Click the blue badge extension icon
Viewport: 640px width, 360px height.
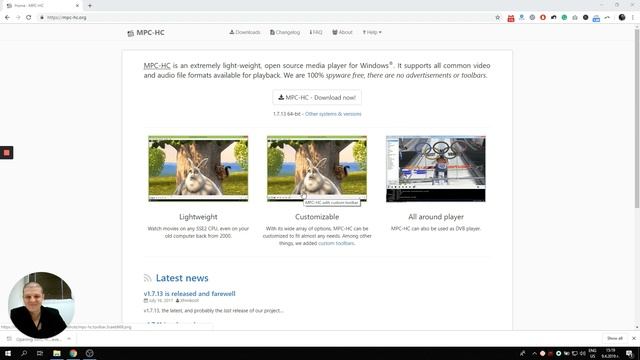click(596, 18)
